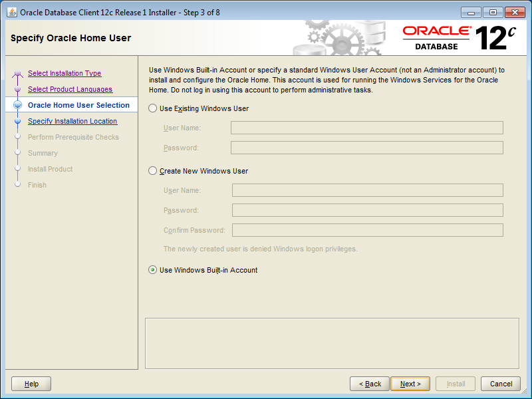Click the empty message pane above the buttons
The height and width of the screenshot is (399, 532).
pyautogui.click(x=332, y=343)
